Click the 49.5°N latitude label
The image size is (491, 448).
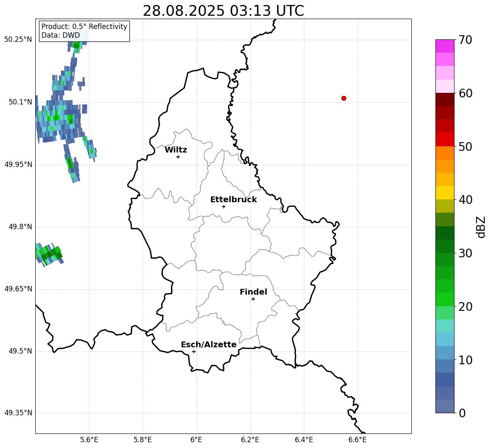pos(20,351)
